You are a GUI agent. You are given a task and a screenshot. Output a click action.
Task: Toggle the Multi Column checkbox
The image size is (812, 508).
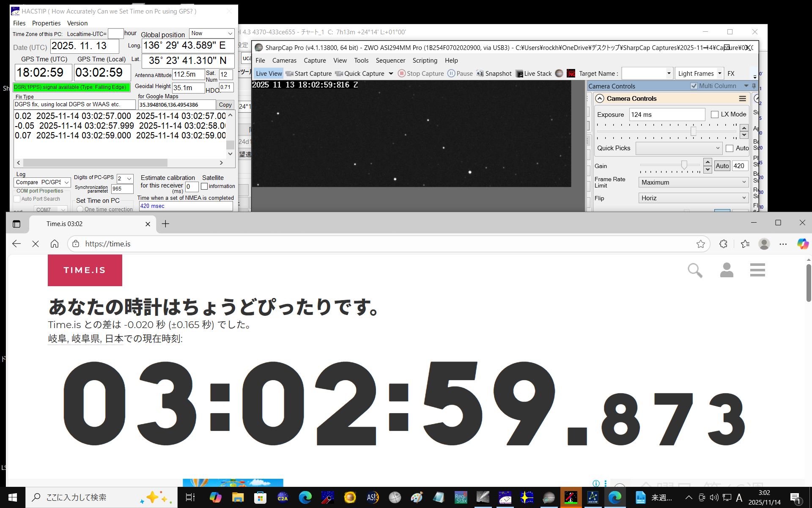[694, 86]
